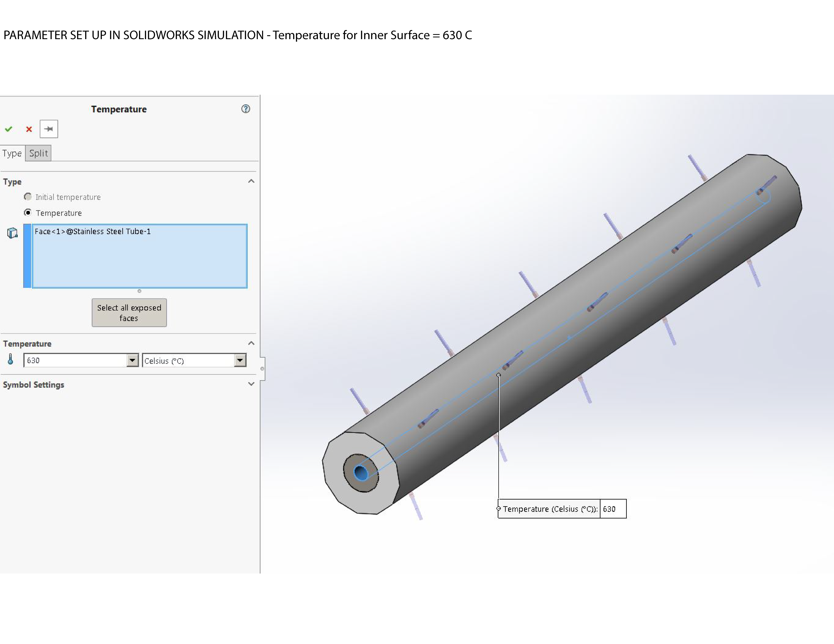The image size is (834, 644).
Task: Select Face<1>@Stainless Steel Tube-1 entry
Action: [x=93, y=232]
